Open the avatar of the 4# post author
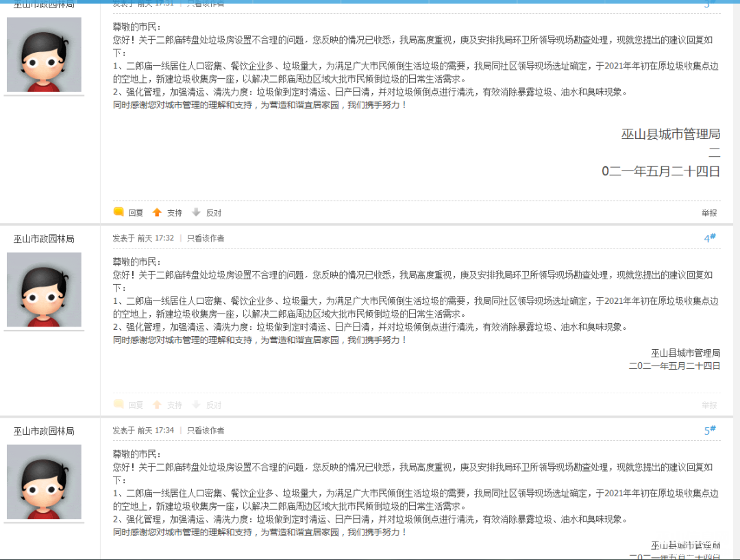This screenshot has width=740, height=560. (x=44, y=290)
